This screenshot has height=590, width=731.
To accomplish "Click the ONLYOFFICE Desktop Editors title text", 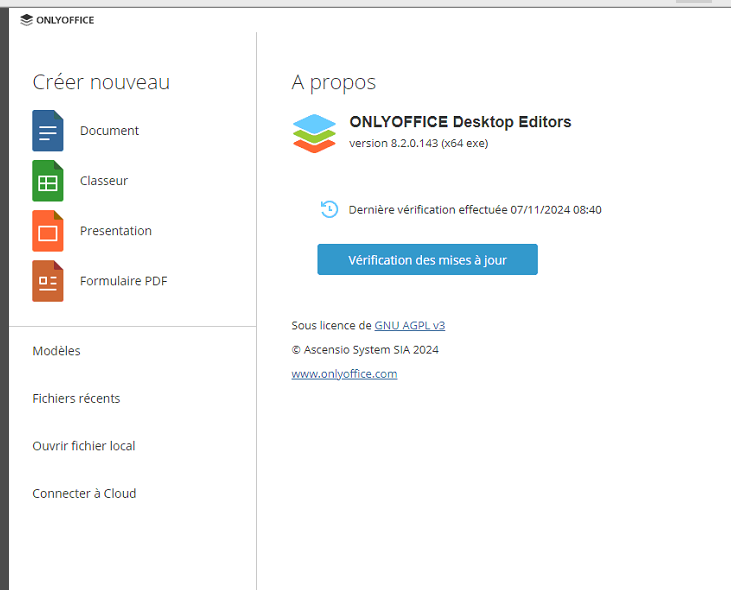I will (460, 122).
